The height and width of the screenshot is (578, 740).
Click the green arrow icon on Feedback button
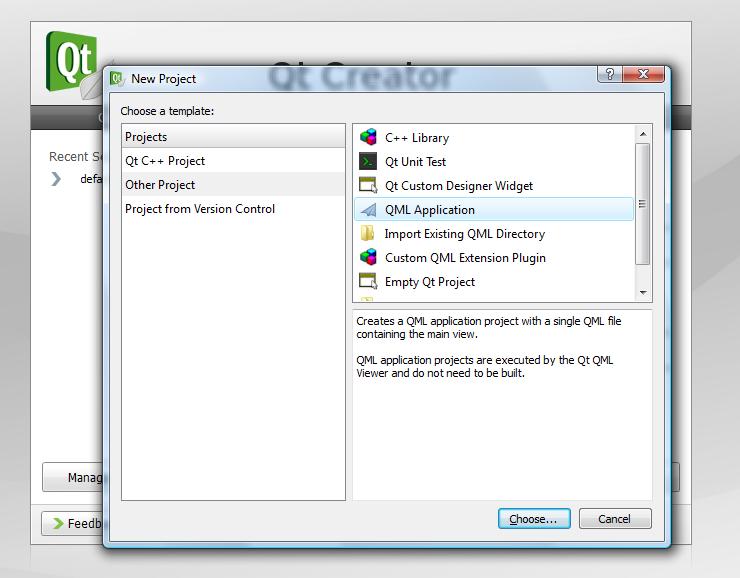point(58,523)
